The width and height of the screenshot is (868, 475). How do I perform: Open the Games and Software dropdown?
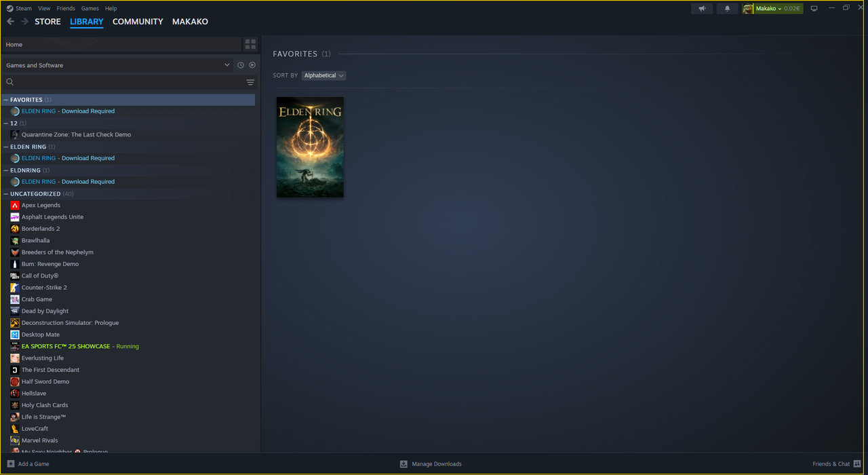tap(117, 65)
